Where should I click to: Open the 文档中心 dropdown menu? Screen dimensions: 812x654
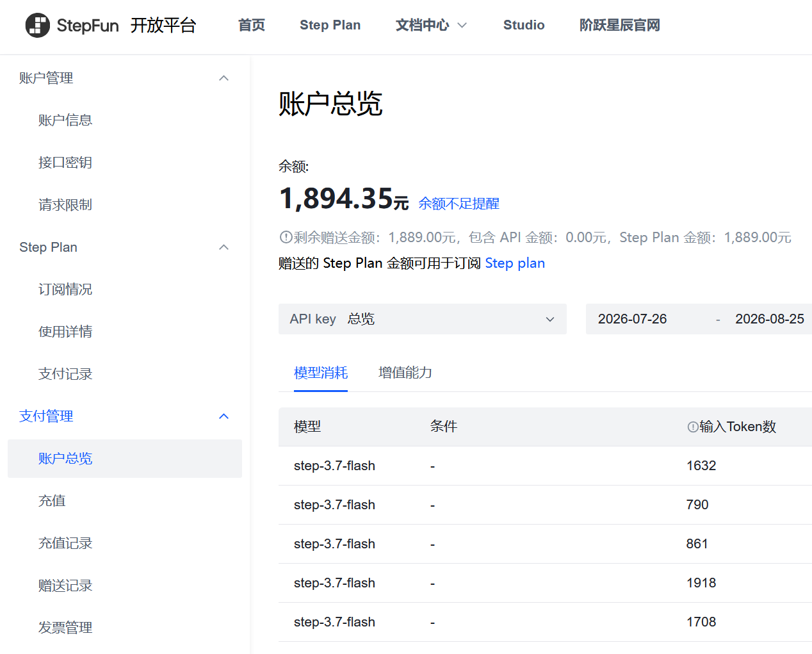[431, 25]
